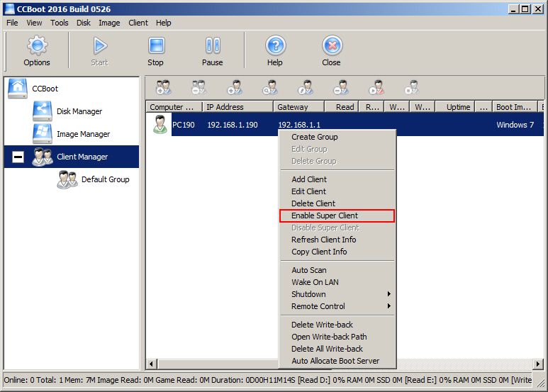Choose Create Group from context menu

click(x=337, y=137)
